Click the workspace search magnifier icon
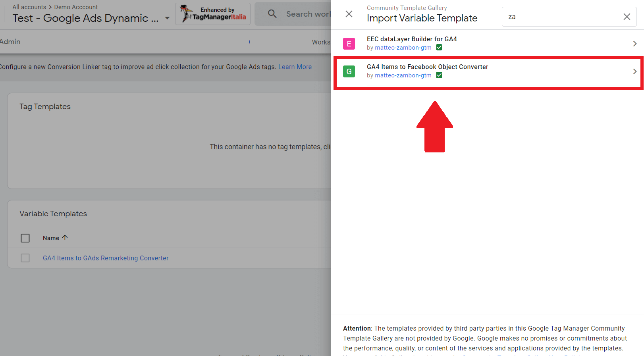Image resolution: width=644 pixels, height=356 pixels. pos(272,14)
